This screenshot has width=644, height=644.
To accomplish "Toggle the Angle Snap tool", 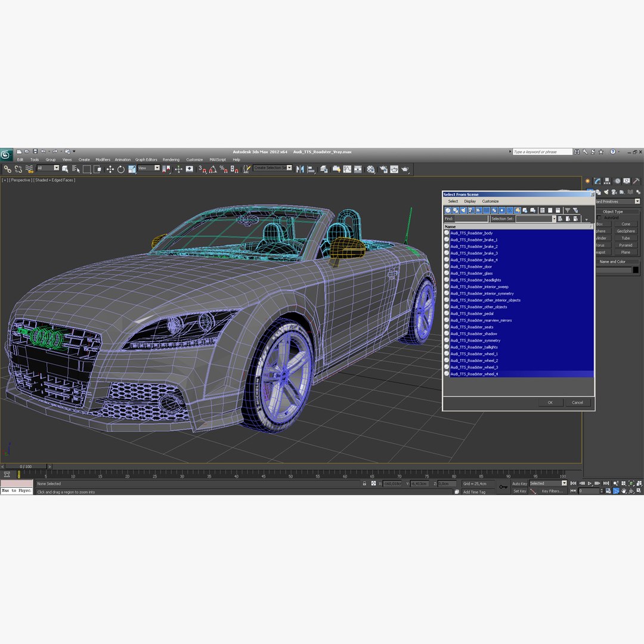I will pyautogui.click(x=213, y=169).
